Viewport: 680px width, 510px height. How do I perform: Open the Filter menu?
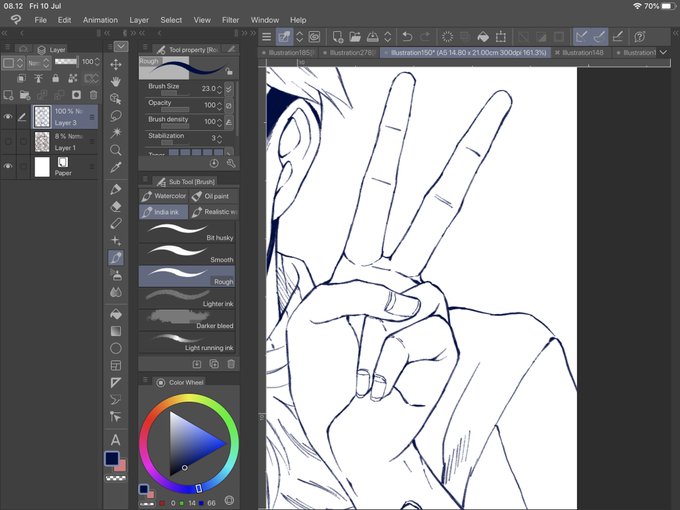[230, 20]
